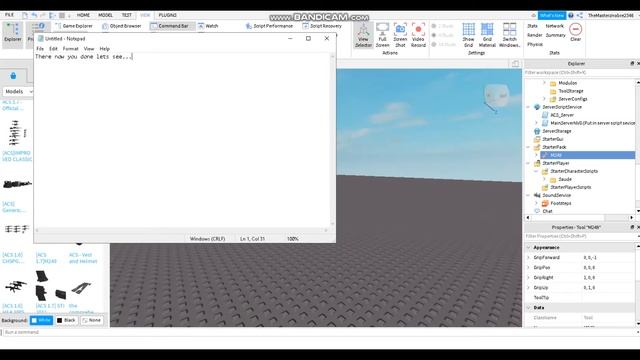This screenshot has width=640, height=360.
Task: Switch to the TEST ribbon tab
Action: pyautogui.click(x=127, y=15)
